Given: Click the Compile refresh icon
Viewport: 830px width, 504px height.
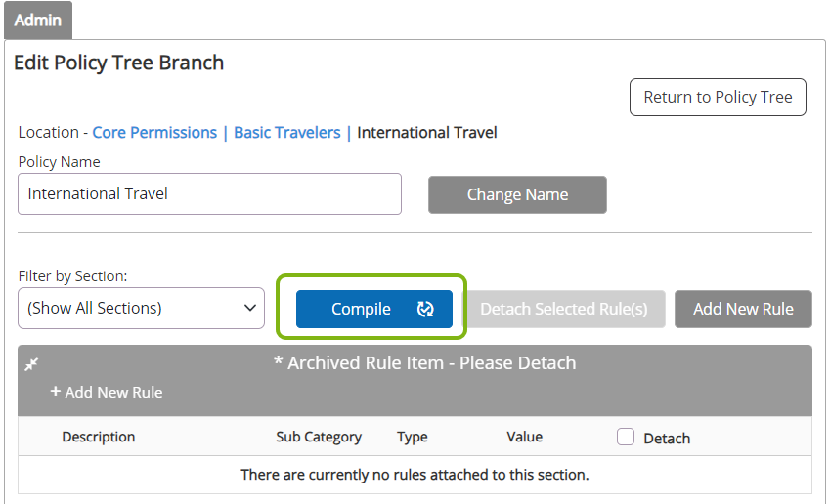Looking at the screenshot, I should (425, 309).
